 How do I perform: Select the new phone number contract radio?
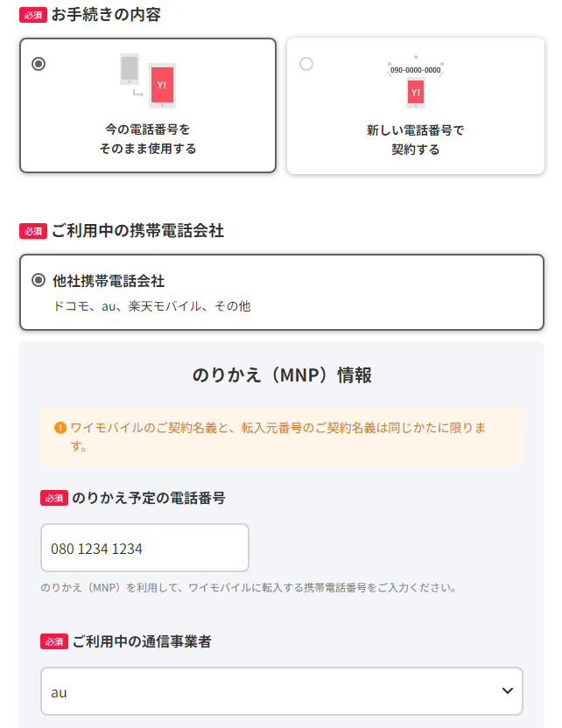pyautogui.click(x=306, y=64)
